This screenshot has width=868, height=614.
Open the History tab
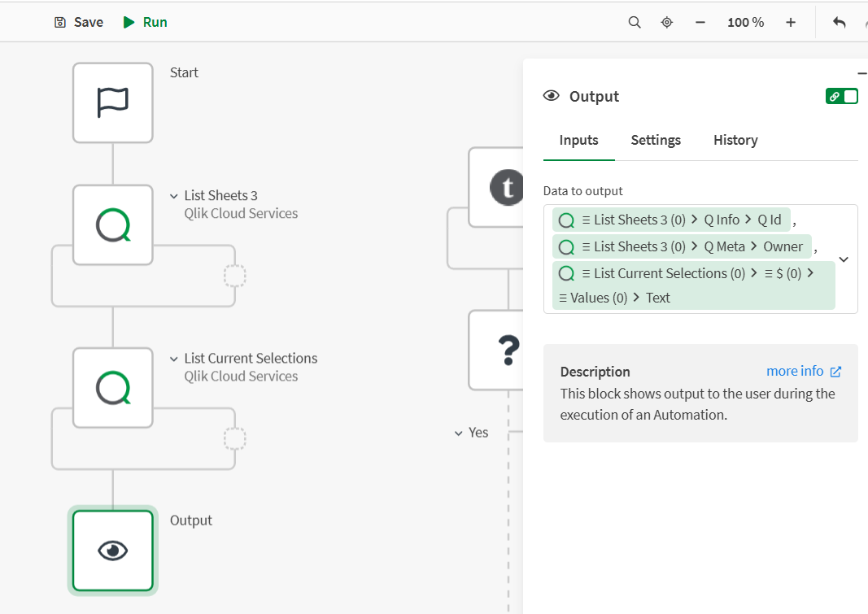(x=735, y=140)
